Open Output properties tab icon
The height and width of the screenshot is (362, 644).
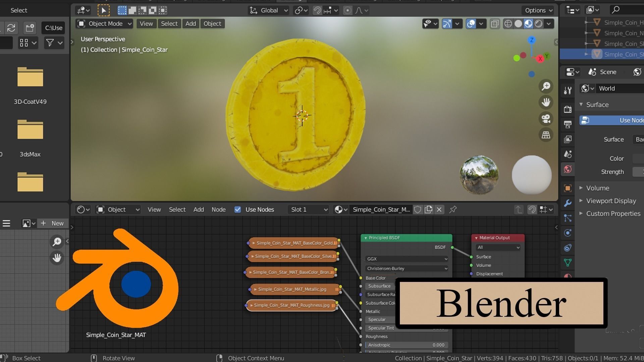[x=568, y=124]
